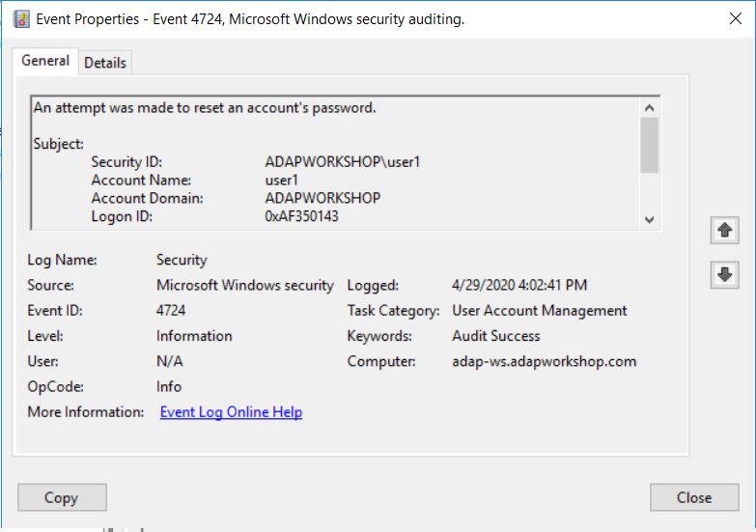Click the description scrollbar thumb

649,145
